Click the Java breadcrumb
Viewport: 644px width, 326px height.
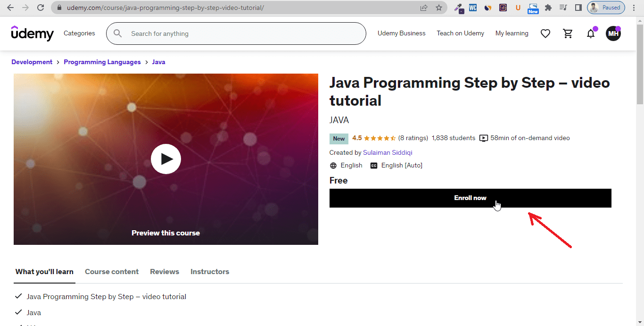pyautogui.click(x=158, y=62)
